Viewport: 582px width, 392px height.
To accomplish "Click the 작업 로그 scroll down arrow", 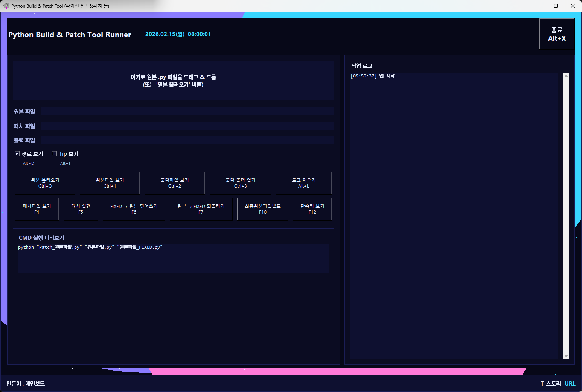I will [566, 356].
